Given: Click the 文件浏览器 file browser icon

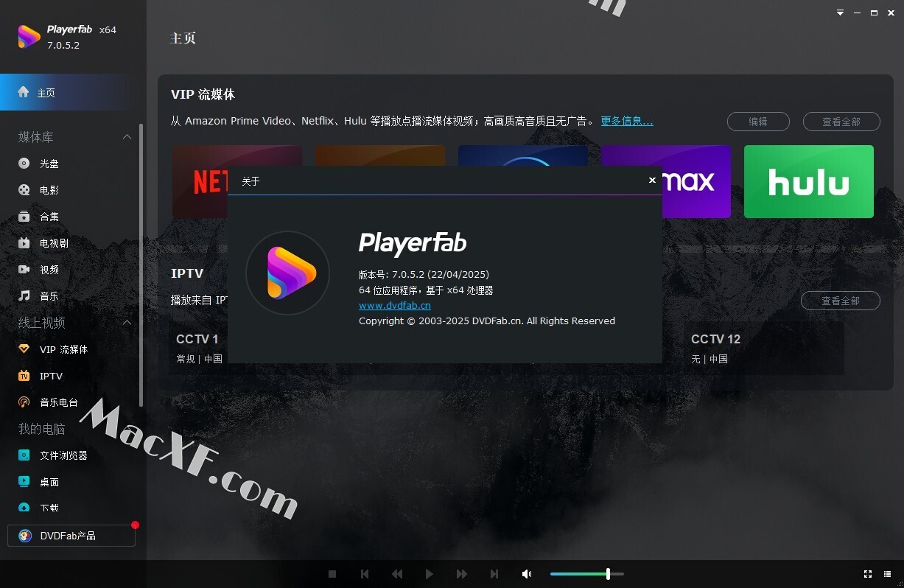Looking at the screenshot, I should 24,455.
